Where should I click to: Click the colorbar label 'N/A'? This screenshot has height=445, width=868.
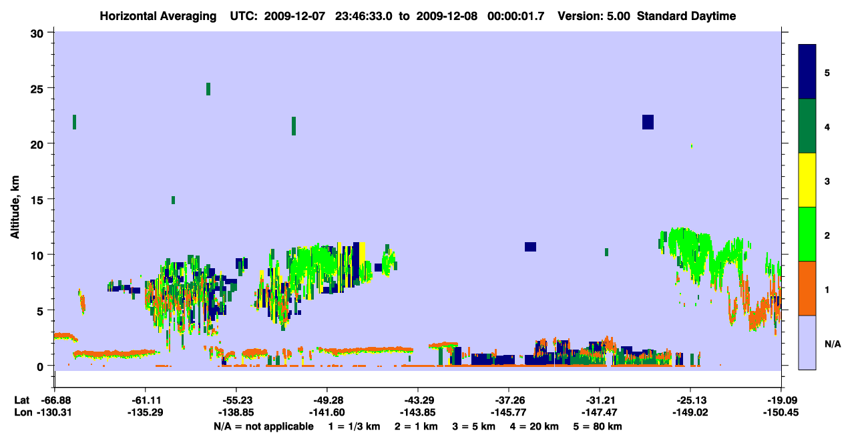point(832,344)
